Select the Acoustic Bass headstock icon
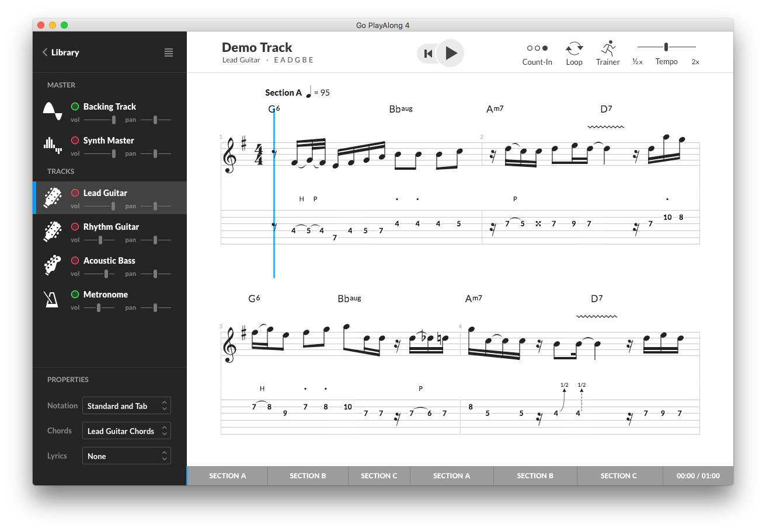Screen dimensions: 766x532 (53, 265)
